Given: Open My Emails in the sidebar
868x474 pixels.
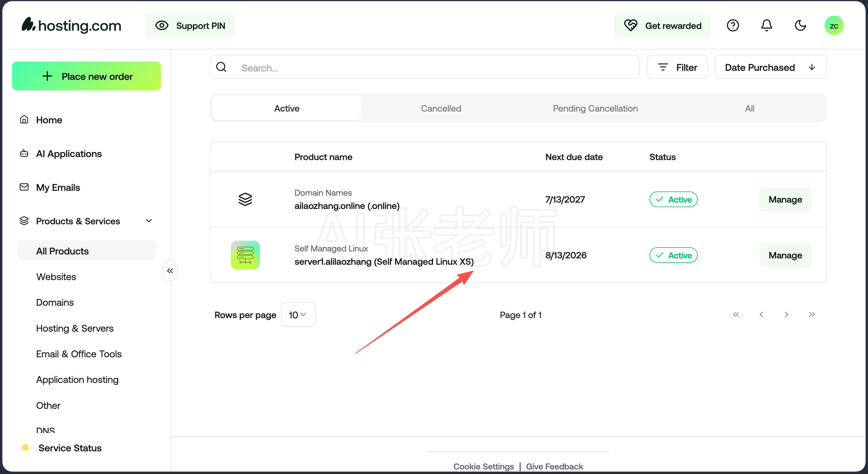Looking at the screenshot, I should (58, 188).
